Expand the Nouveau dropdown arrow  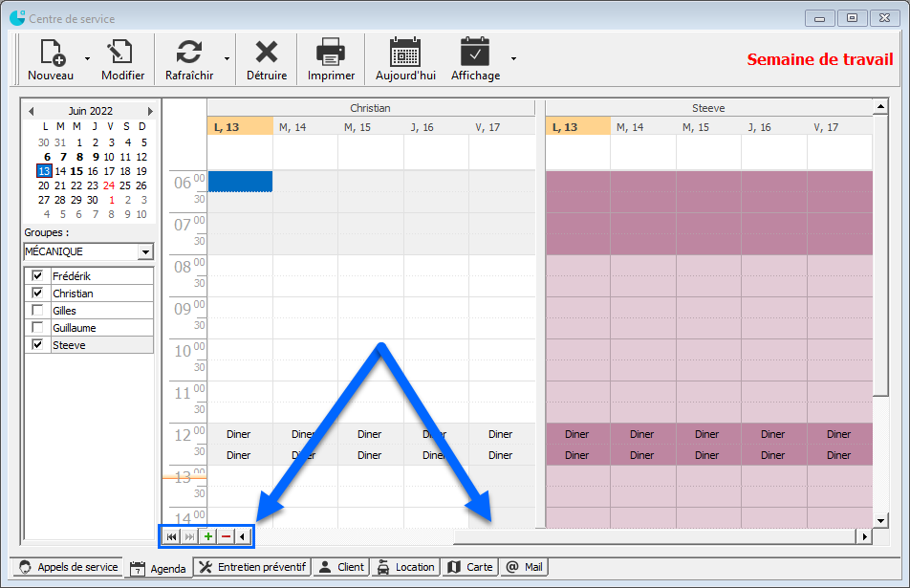tap(87, 58)
